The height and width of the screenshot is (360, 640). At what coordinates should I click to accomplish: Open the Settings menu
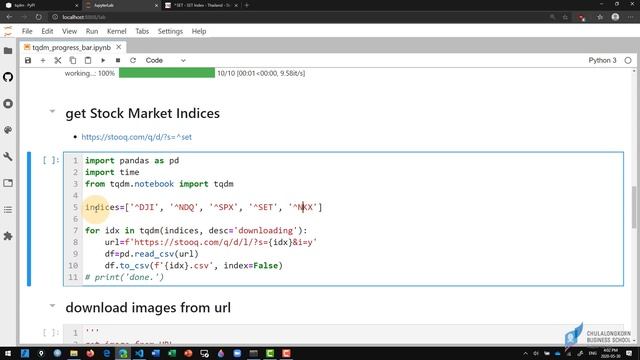(x=170, y=31)
